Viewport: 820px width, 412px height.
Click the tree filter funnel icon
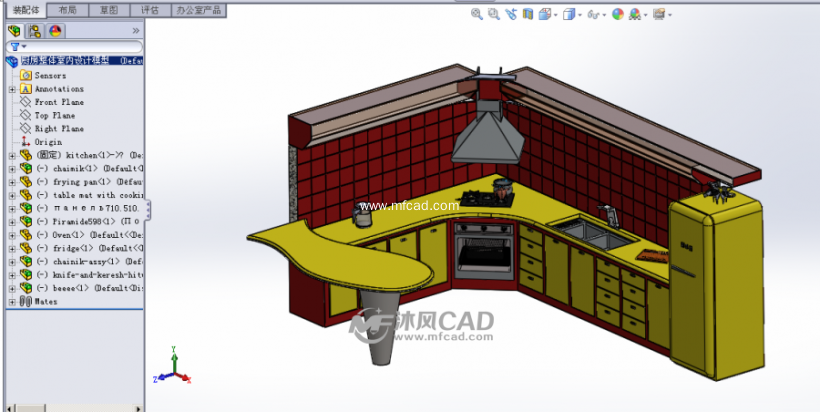(x=15, y=47)
